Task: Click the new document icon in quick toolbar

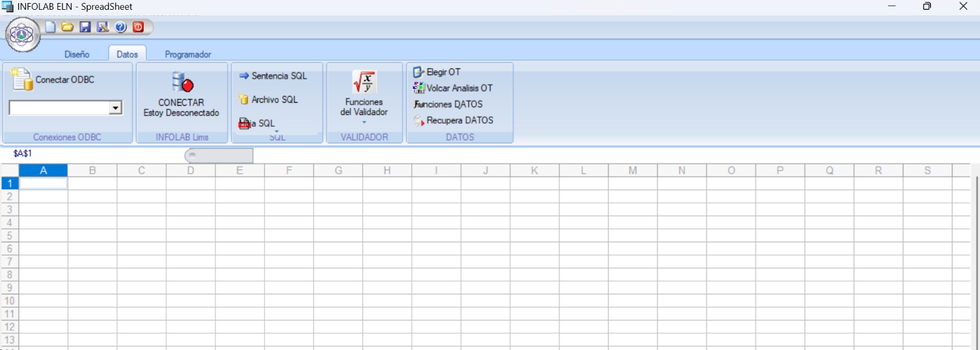Action: pos(50,27)
